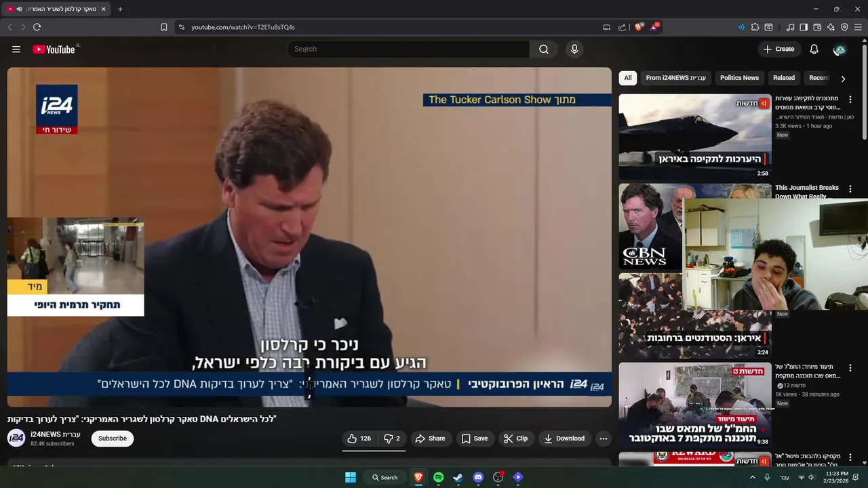Select the Related chip
The height and width of the screenshot is (488, 868).
[784, 78]
